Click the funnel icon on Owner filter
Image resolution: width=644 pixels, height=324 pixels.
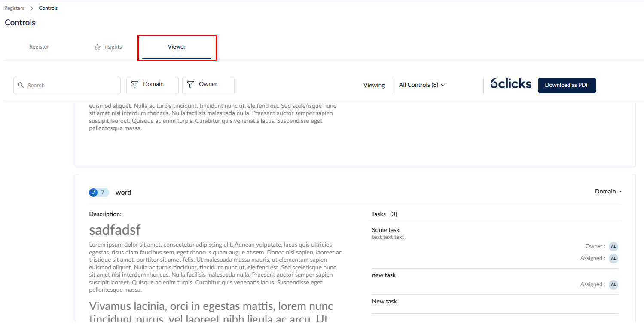pyautogui.click(x=190, y=85)
